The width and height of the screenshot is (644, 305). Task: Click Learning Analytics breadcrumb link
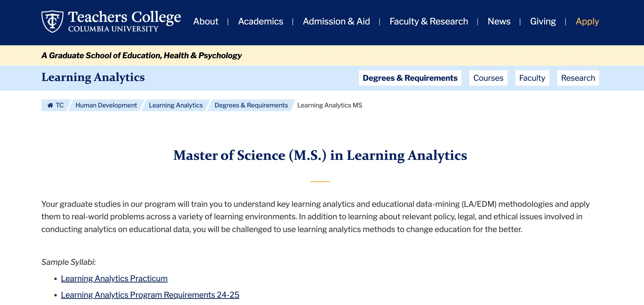tap(175, 105)
